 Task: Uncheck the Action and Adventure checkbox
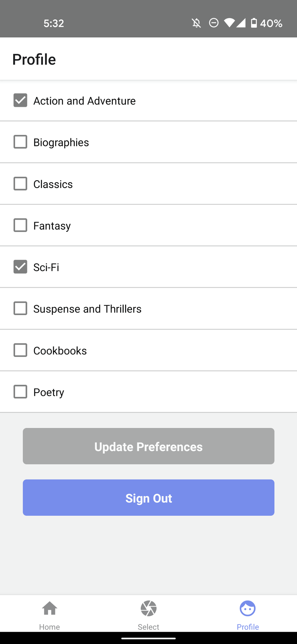click(20, 100)
